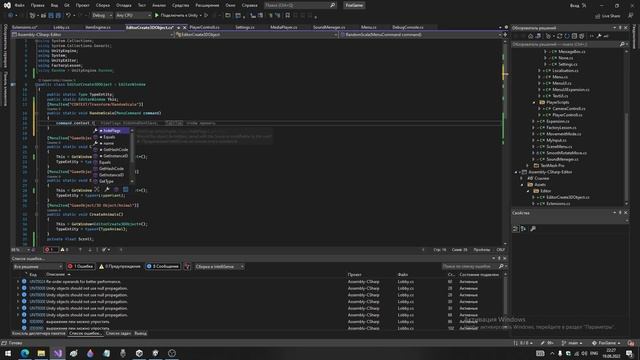Open the Debug configuration dropdown
The width and height of the screenshot is (640, 360).
click(102, 16)
